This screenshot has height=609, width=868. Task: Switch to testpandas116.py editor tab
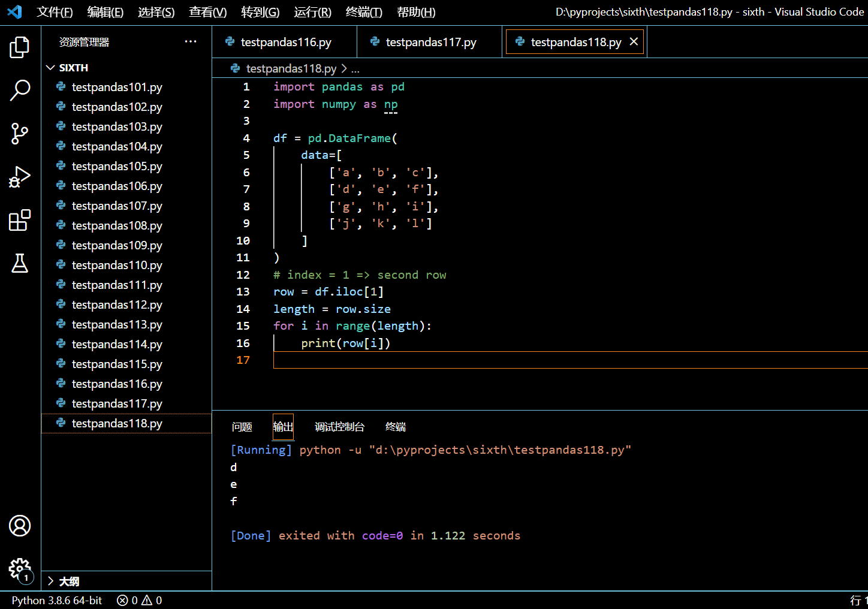coord(284,42)
